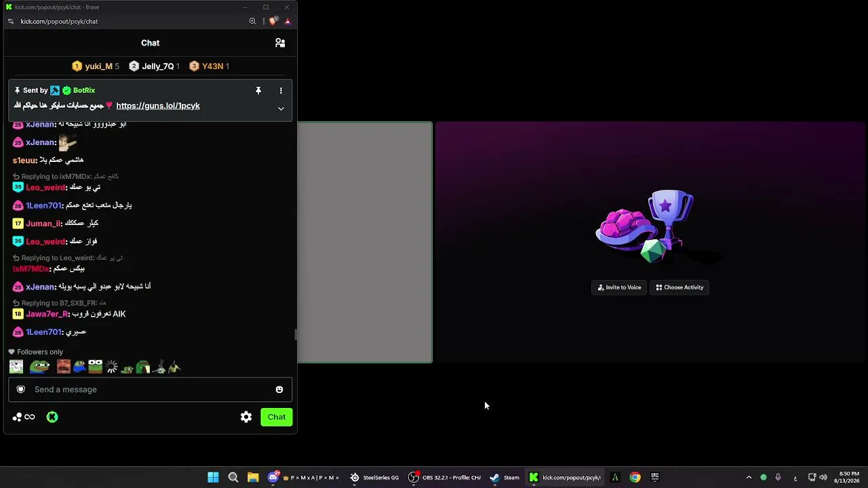Screen dimensions: 868x488
Task: Click the green Kick K icon
Action: tap(52, 417)
